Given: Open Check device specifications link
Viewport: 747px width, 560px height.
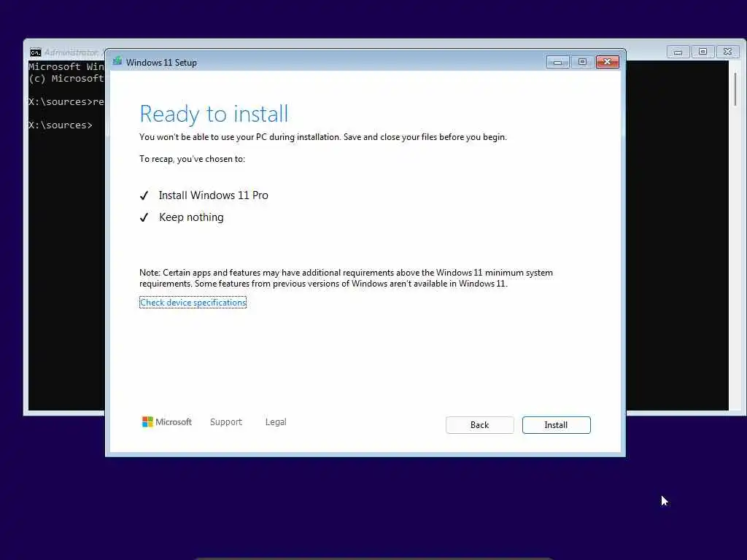Looking at the screenshot, I should (193, 303).
